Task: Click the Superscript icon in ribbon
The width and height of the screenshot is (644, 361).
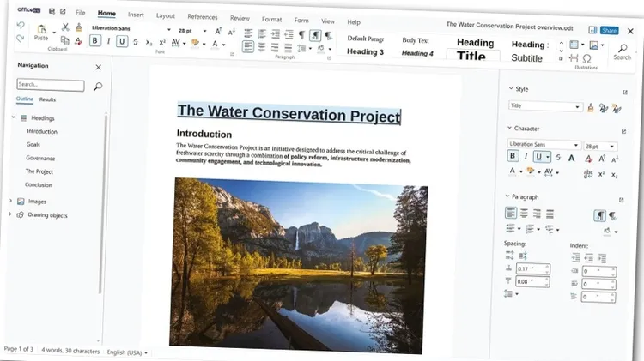Action: point(161,42)
